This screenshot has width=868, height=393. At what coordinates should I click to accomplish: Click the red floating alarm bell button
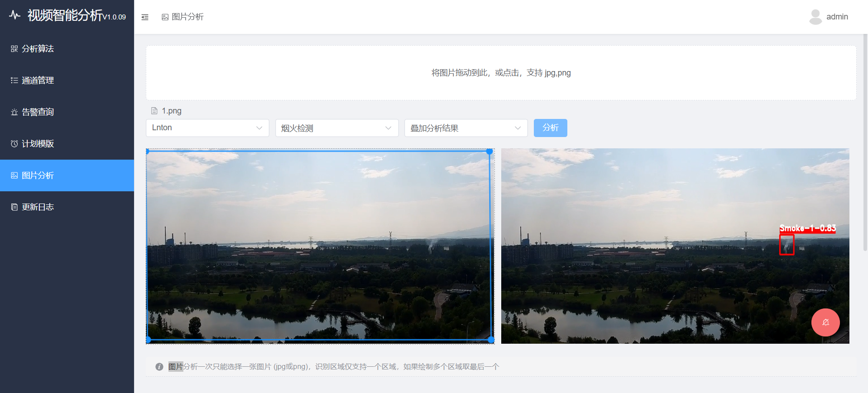[825, 322]
